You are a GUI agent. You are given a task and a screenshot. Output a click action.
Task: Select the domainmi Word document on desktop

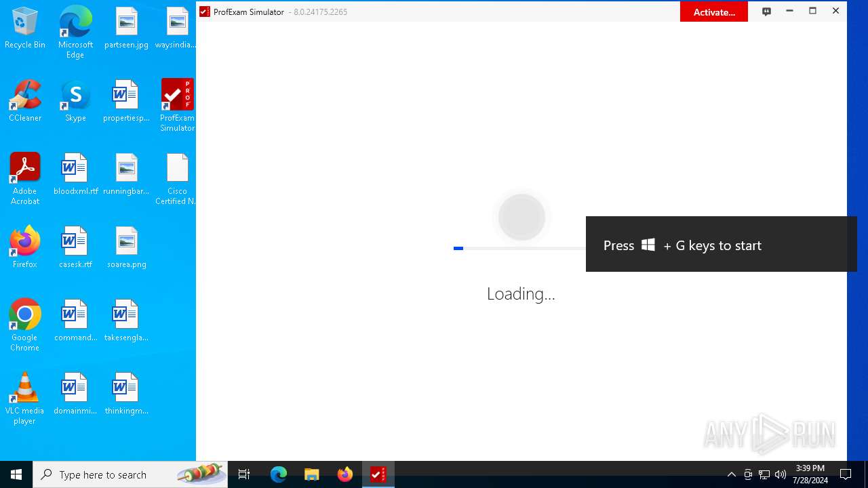click(75, 394)
